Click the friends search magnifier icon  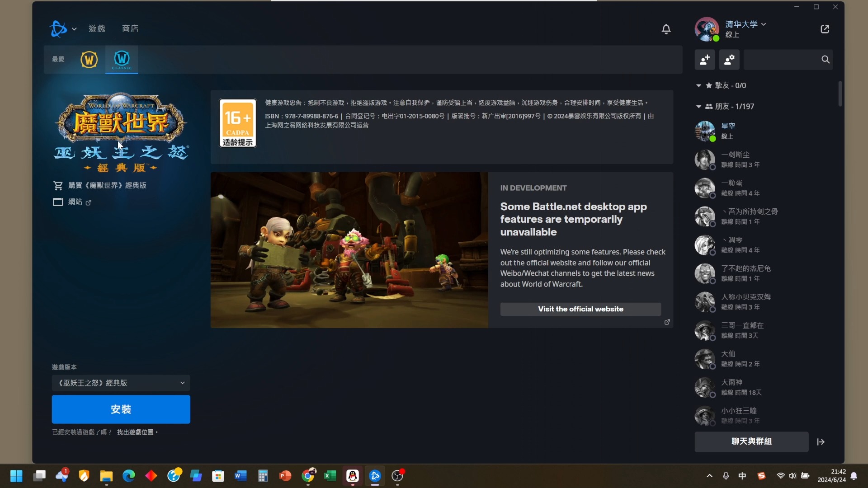pos(826,60)
